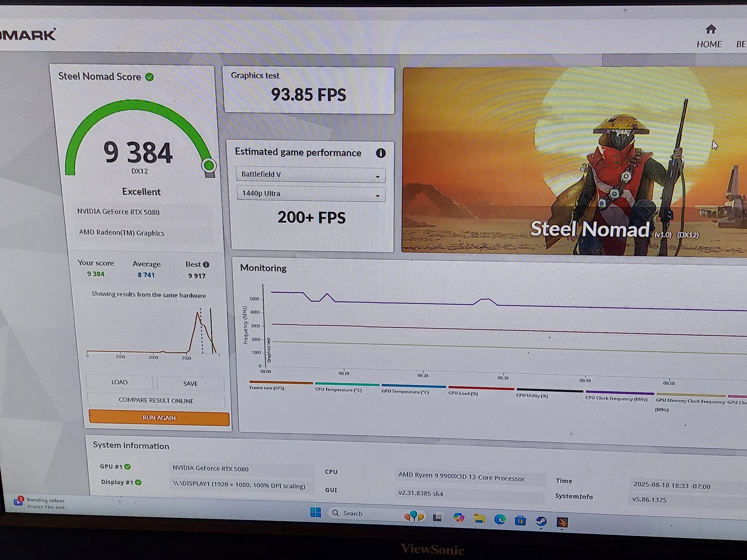Viewport: 747px width, 560px height.
Task: Open Microsoft Edge from the taskbar
Action: (500, 520)
